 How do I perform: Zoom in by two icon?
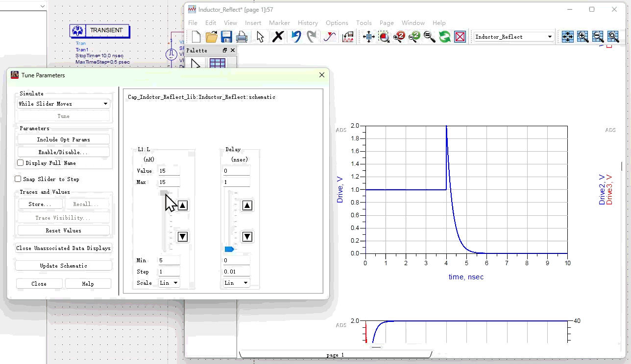point(399,37)
